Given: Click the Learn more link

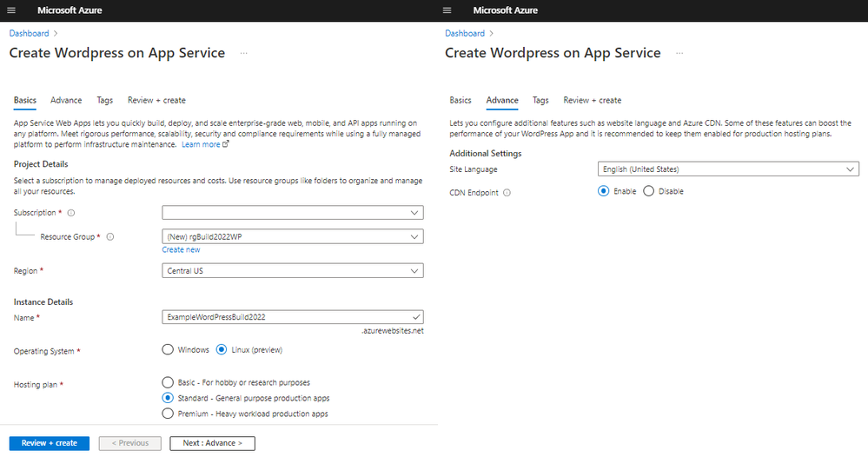Looking at the screenshot, I should click(201, 144).
